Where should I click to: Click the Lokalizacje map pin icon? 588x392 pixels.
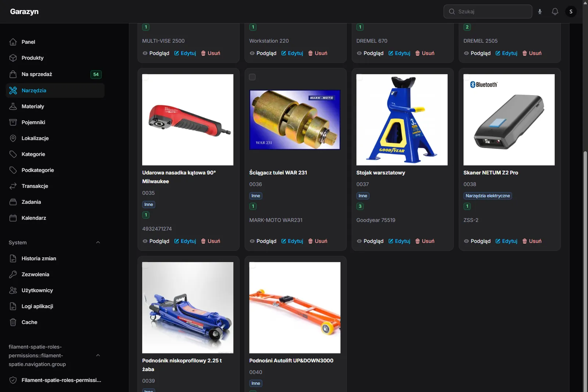[x=13, y=138]
